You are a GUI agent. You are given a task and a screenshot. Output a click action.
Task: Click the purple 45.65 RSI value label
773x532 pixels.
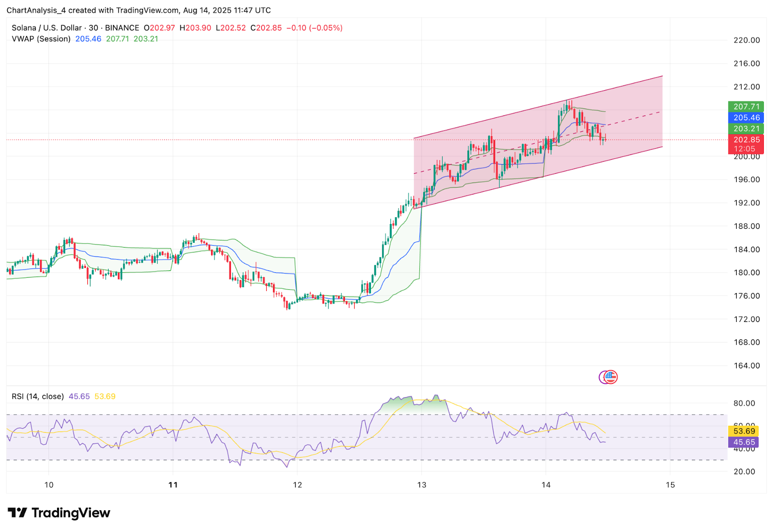743,442
